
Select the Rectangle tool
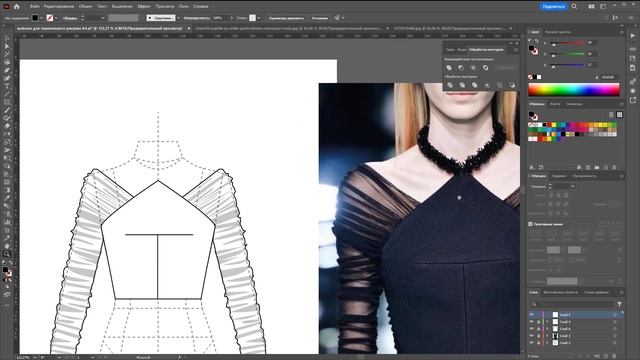point(7,102)
